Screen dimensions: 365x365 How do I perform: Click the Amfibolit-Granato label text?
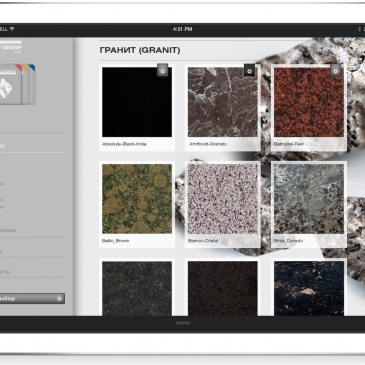tap(208, 144)
